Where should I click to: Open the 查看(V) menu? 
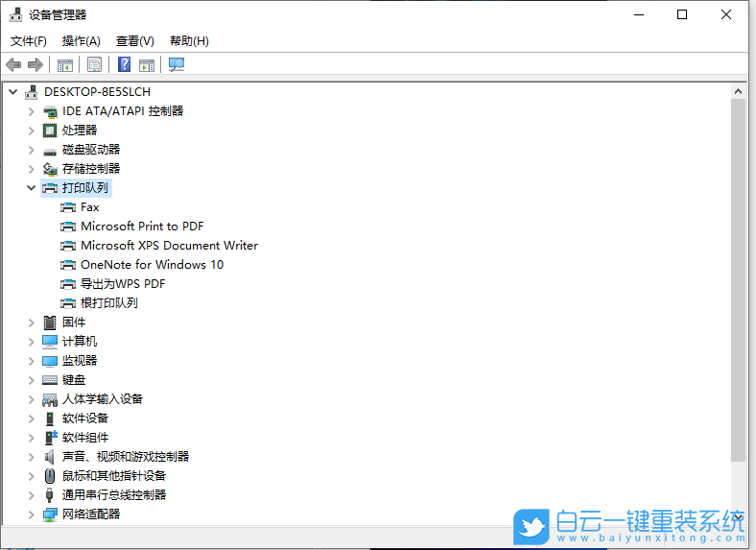(135, 41)
